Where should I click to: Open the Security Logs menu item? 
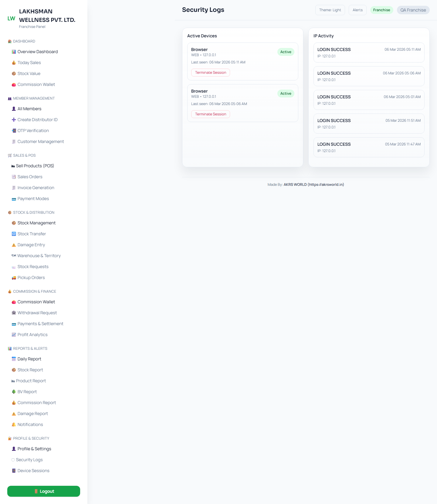29,460
